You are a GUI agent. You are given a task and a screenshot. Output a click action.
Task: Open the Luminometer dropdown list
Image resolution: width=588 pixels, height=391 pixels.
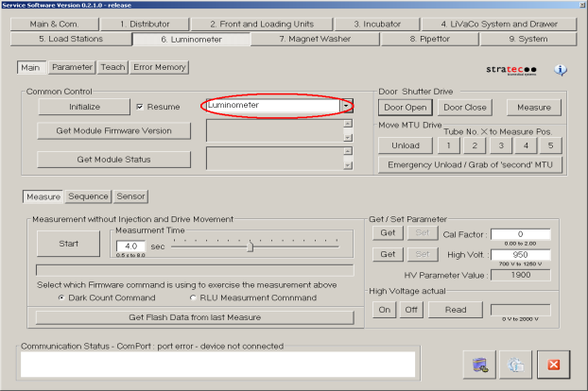347,107
